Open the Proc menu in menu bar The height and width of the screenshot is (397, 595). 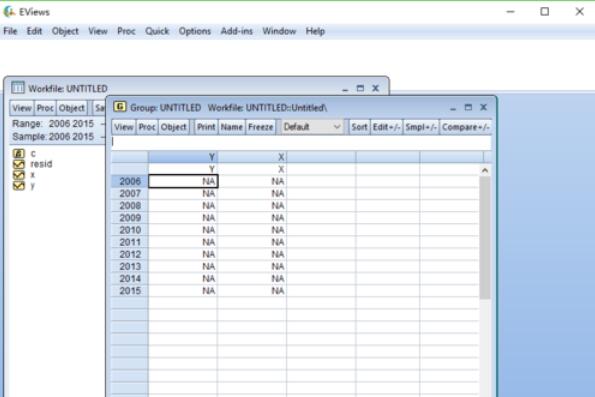click(x=126, y=31)
